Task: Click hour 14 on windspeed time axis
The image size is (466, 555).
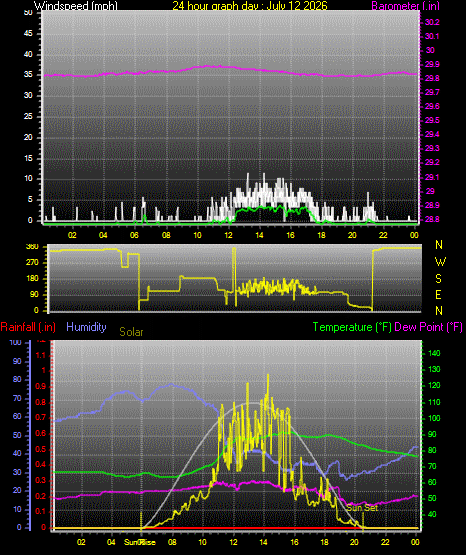Action: [x=259, y=235]
